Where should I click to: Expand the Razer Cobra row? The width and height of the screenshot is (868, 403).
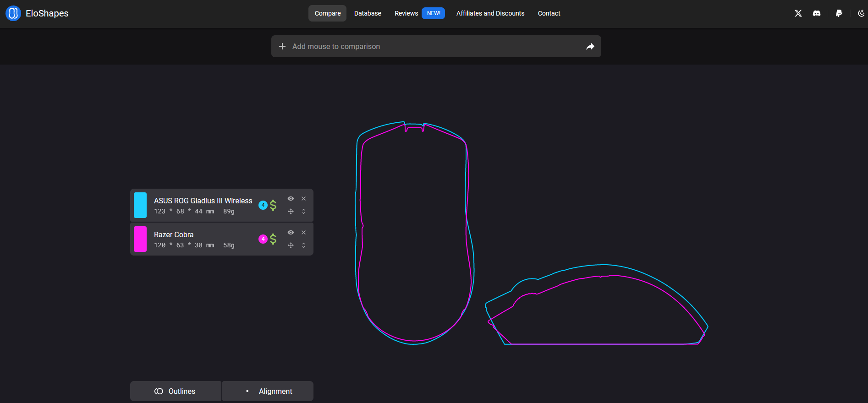[x=303, y=245]
